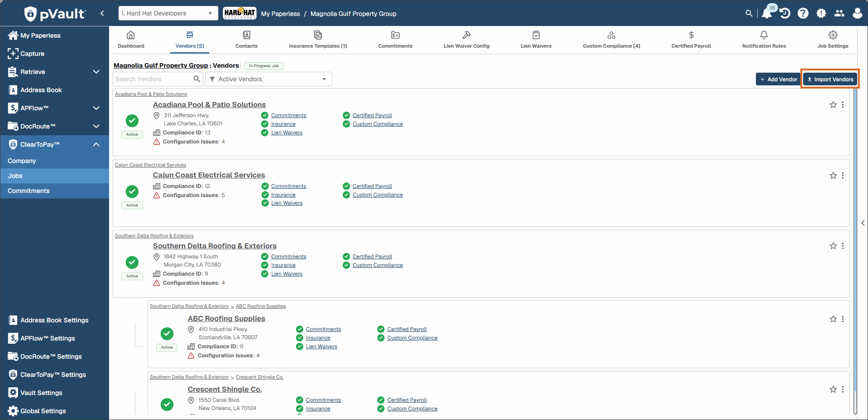Screen dimensions: 868x420
Task: Open Insurance link for Cajun Coast Electrical
Action: [x=283, y=195]
